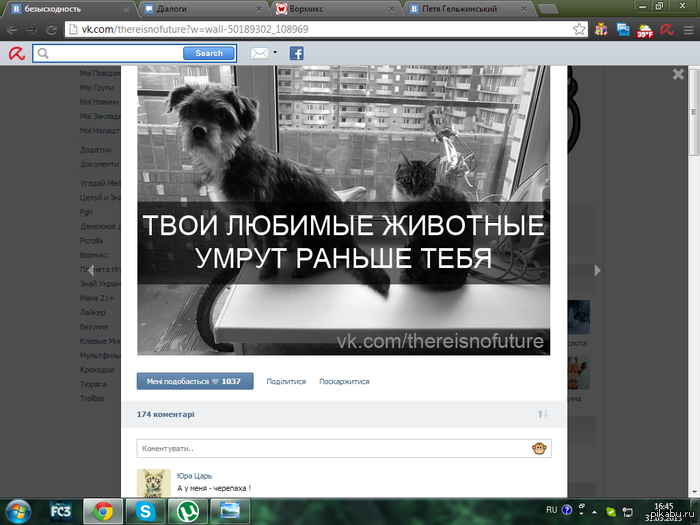700x525 pixels.
Task: Show hidden tray icons with the up arrow
Action: 595,512
